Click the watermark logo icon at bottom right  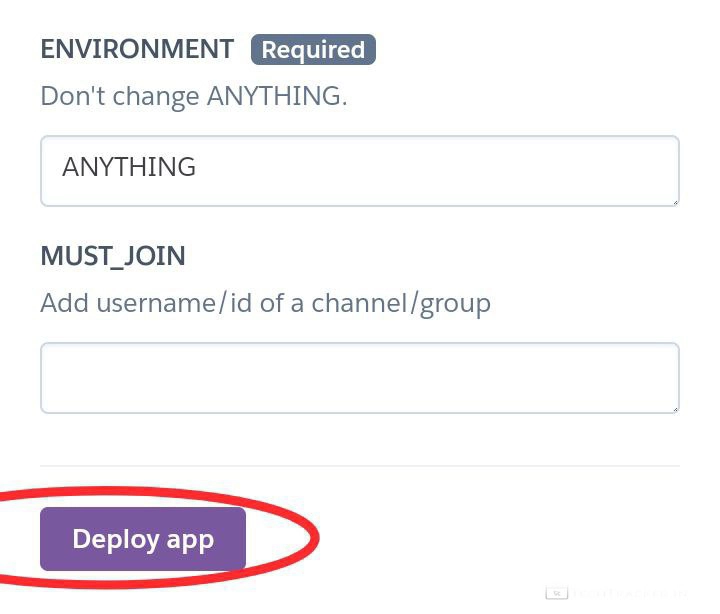557,593
